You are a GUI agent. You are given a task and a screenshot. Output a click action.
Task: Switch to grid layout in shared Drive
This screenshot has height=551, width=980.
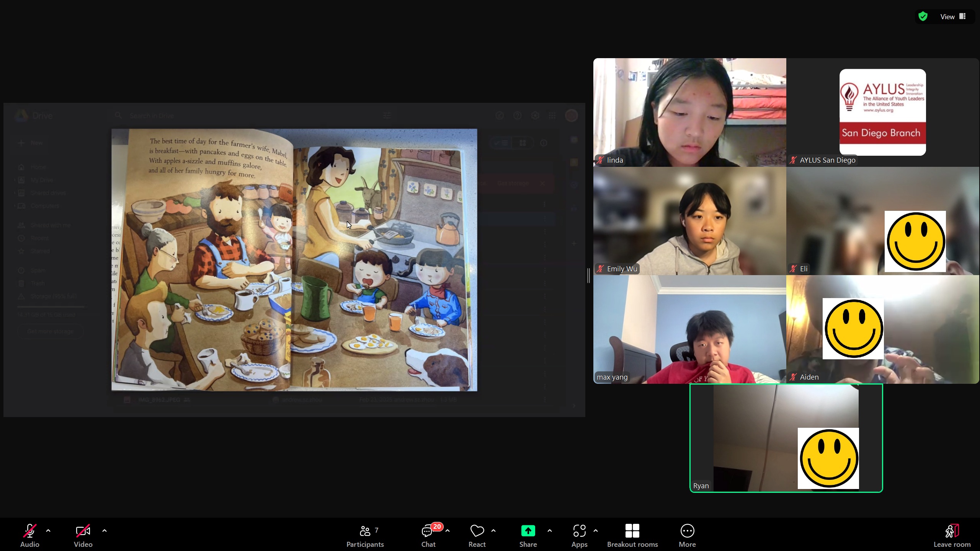523,143
